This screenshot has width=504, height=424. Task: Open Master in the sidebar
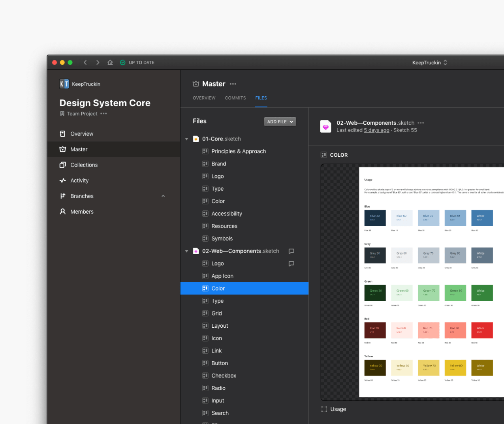click(x=114, y=149)
